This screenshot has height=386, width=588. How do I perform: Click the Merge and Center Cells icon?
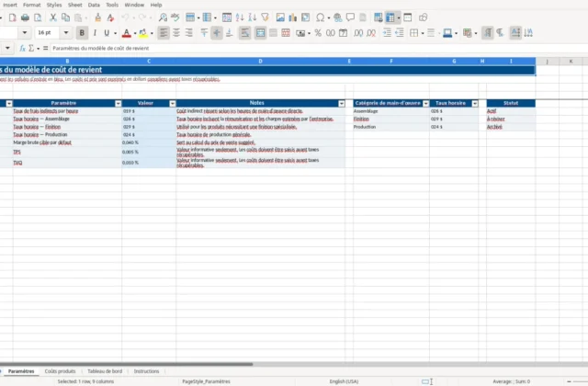coord(260,33)
